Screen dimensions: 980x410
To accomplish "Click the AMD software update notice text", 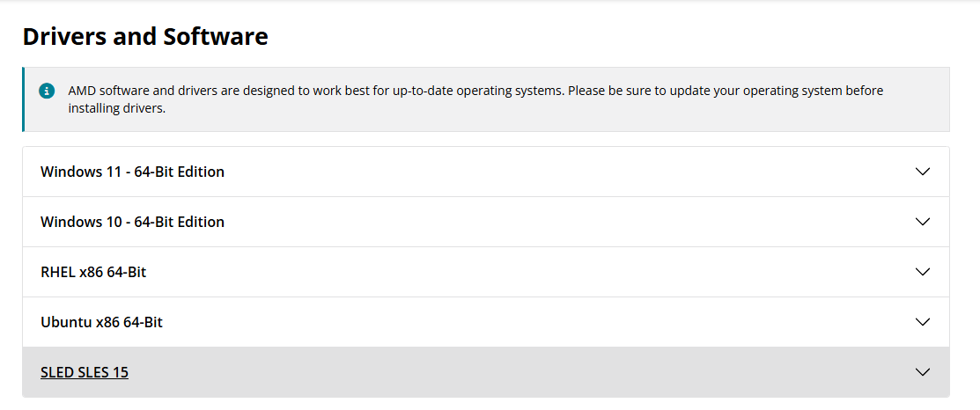I will tap(475, 99).
